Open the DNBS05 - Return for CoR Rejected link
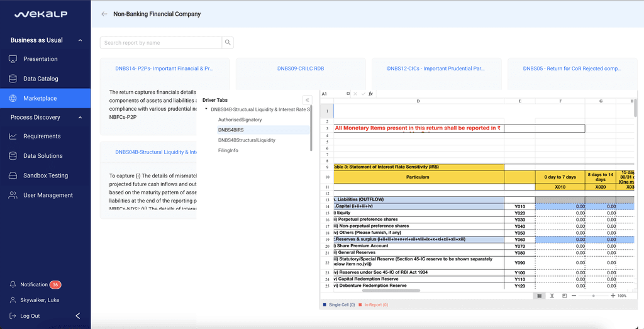This screenshot has width=644, height=329. coord(572,69)
